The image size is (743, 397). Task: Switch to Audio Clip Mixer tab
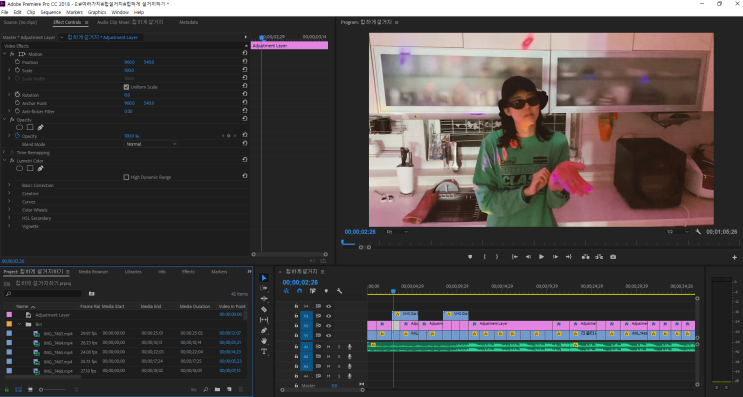pos(130,22)
